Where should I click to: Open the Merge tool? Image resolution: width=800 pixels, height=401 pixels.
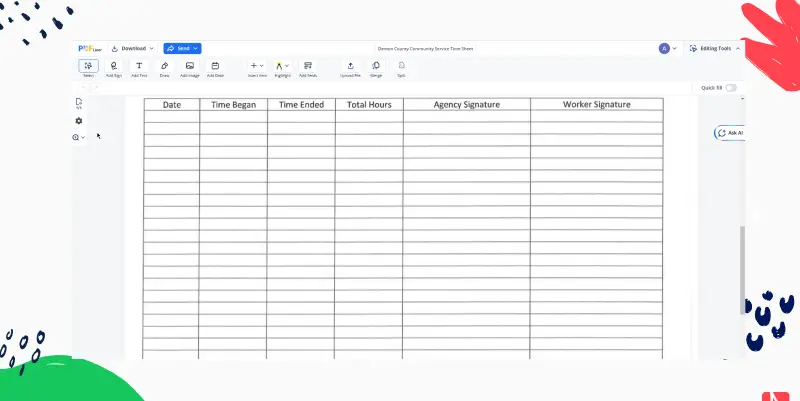[376, 68]
